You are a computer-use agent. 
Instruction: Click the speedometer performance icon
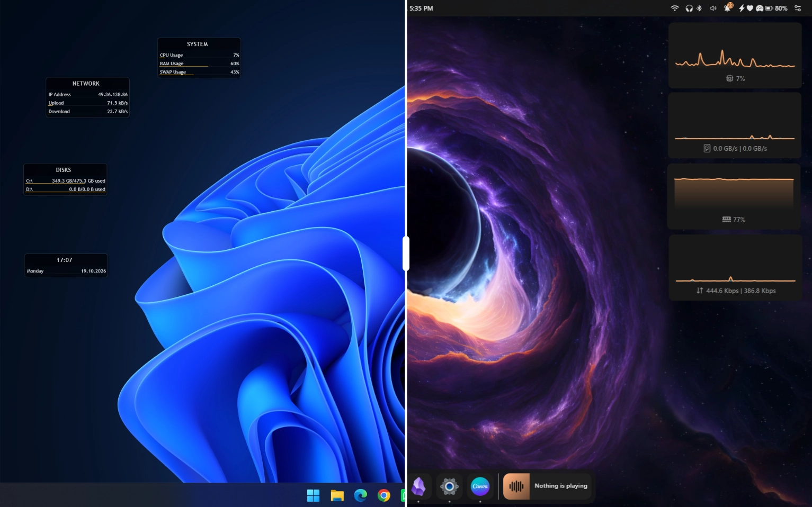[759, 8]
